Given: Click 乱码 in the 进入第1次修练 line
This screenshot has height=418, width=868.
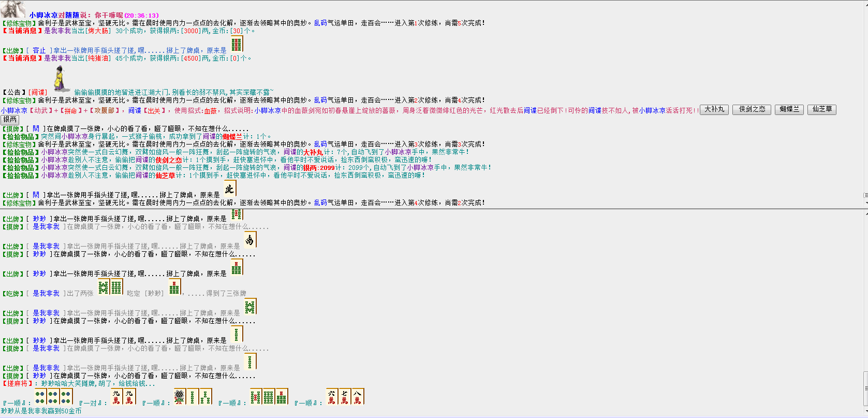Looking at the screenshot, I should [x=320, y=23].
